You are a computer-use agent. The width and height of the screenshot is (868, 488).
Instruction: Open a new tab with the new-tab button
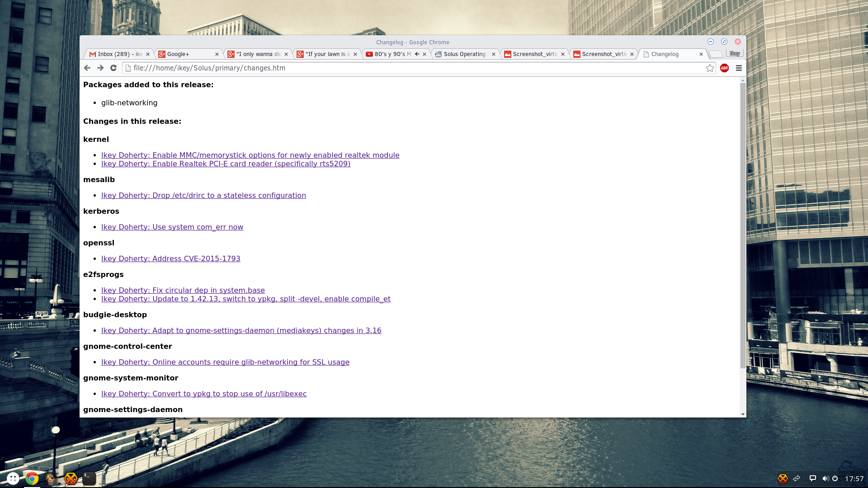716,54
